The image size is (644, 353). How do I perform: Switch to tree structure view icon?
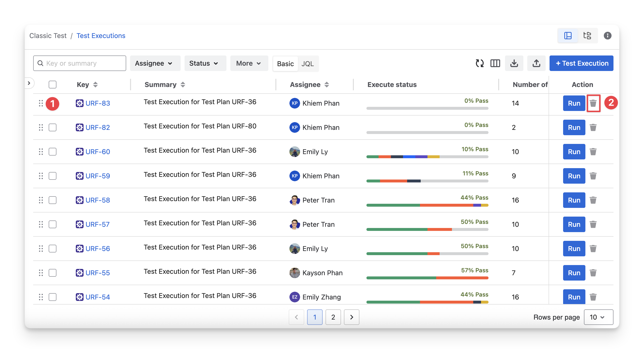click(x=587, y=36)
